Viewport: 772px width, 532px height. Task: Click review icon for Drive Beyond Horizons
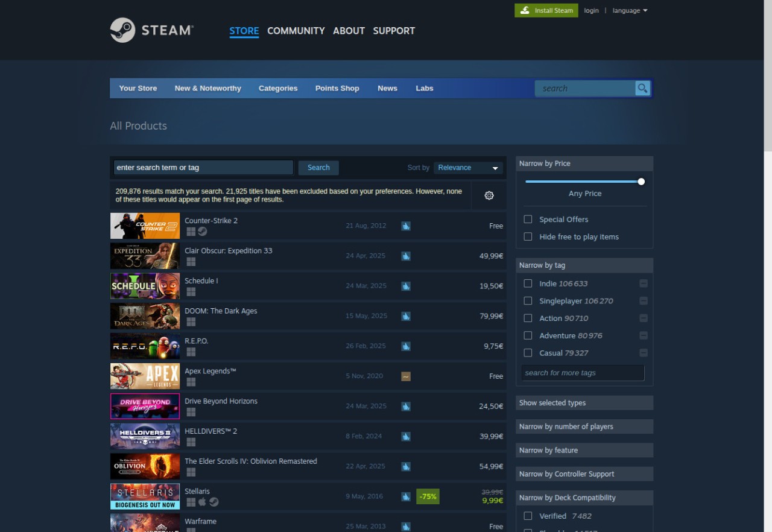pyautogui.click(x=406, y=406)
